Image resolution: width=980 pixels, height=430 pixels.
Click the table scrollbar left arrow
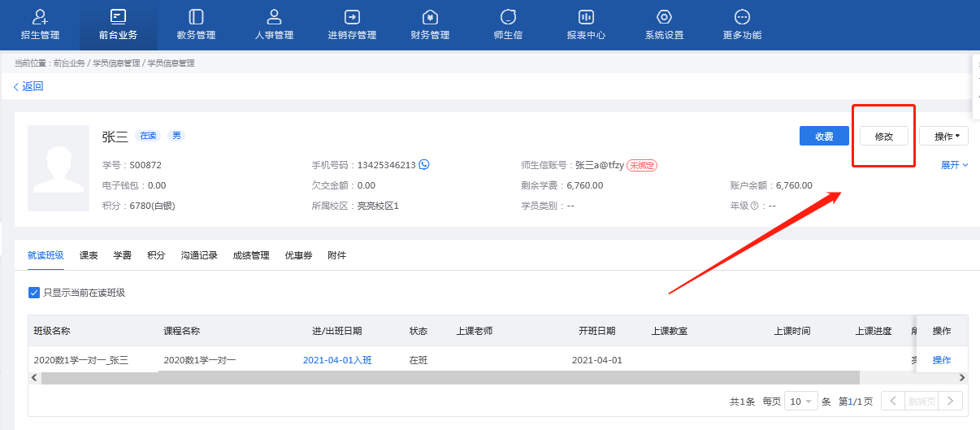[x=34, y=378]
